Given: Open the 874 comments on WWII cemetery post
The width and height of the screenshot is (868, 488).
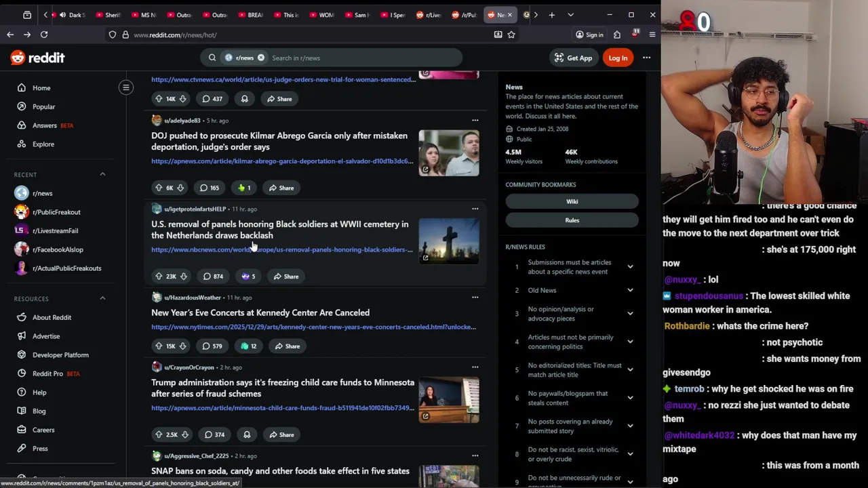Looking at the screenshot, I should click(213, 277).
